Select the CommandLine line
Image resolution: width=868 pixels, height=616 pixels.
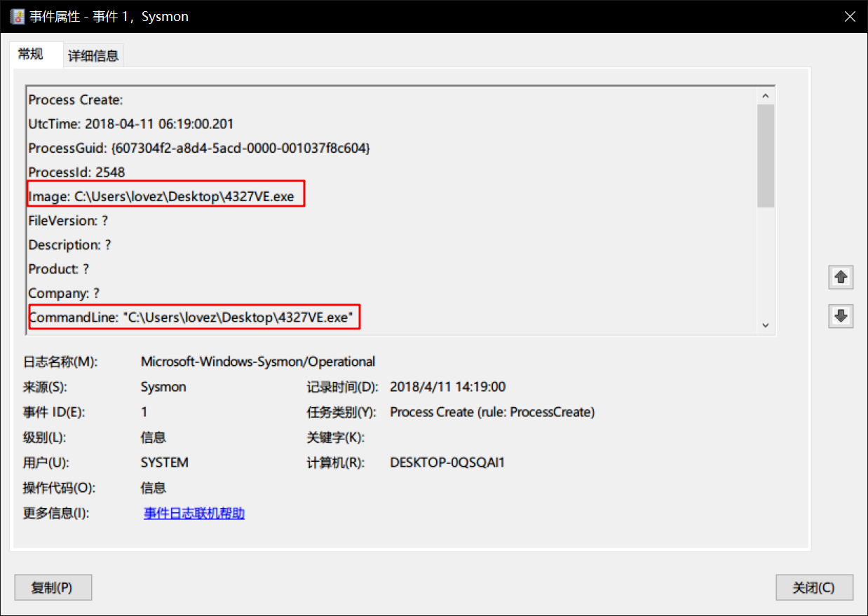[190, 317]
